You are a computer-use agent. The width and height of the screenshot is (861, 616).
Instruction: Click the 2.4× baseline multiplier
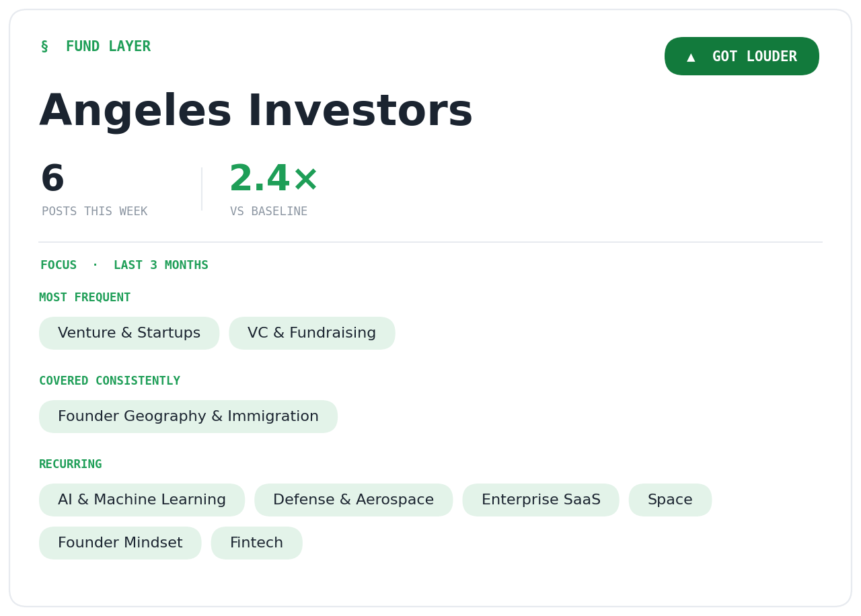click(274, 180)
